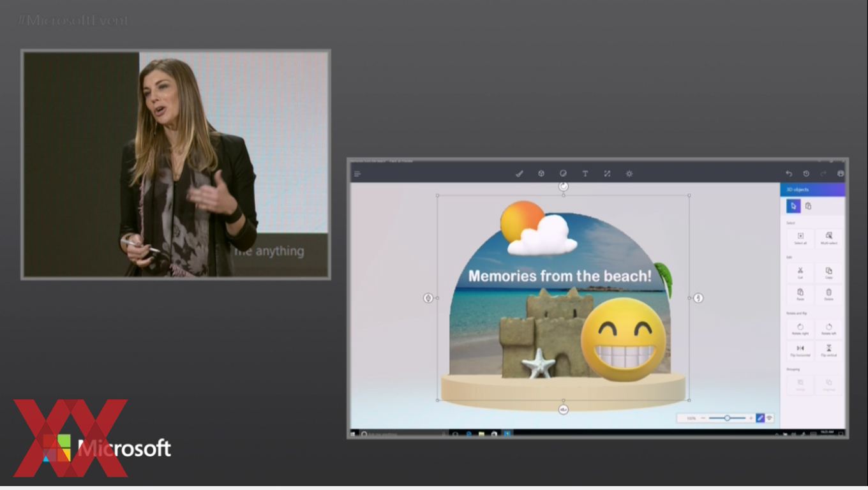Viewport: 868px width, 490px height.
Task: Click the Multi-select button
Action: 829,239
